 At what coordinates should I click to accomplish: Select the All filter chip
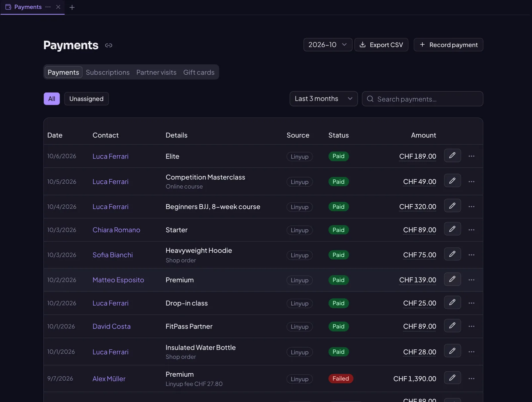coord(52,99)
